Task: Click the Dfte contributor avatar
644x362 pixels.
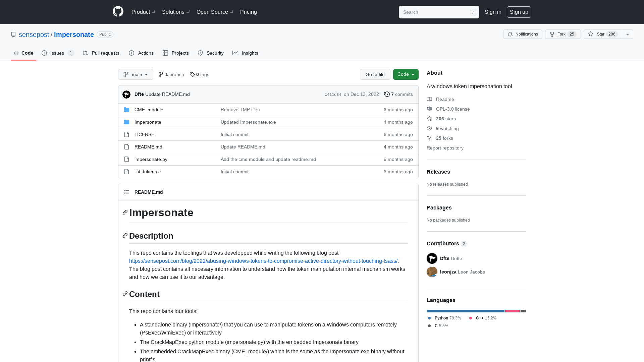Action: [432, 258]
